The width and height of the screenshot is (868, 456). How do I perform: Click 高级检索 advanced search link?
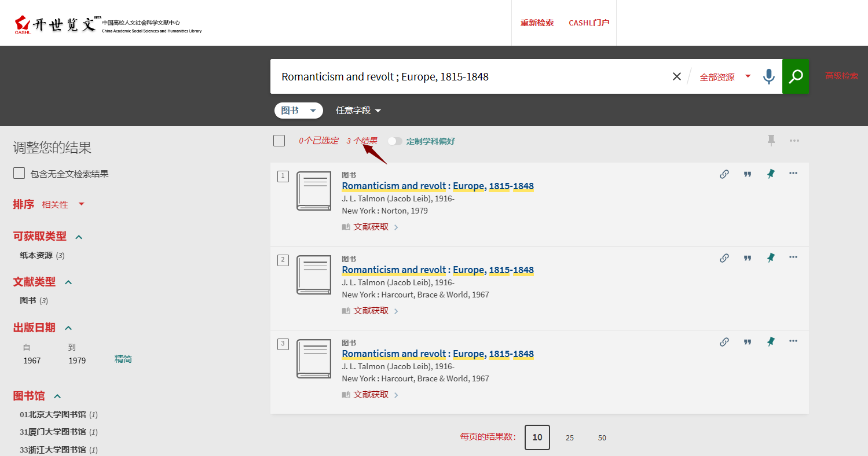point(841,76)
